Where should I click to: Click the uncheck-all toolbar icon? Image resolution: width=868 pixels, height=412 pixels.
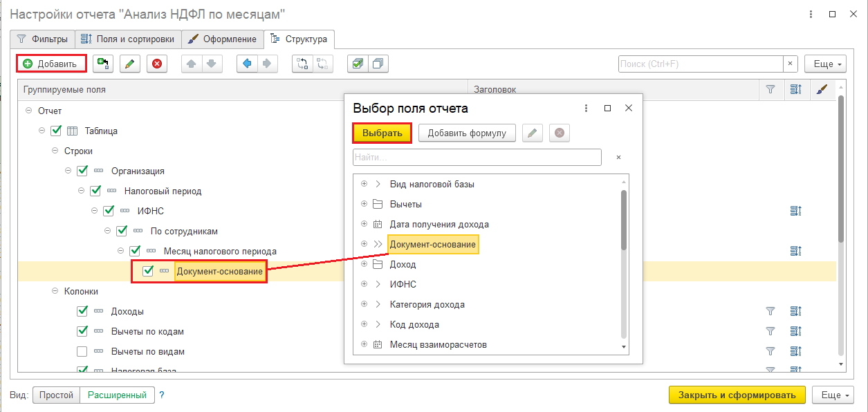pyautogui.click(x=378, y=64)
